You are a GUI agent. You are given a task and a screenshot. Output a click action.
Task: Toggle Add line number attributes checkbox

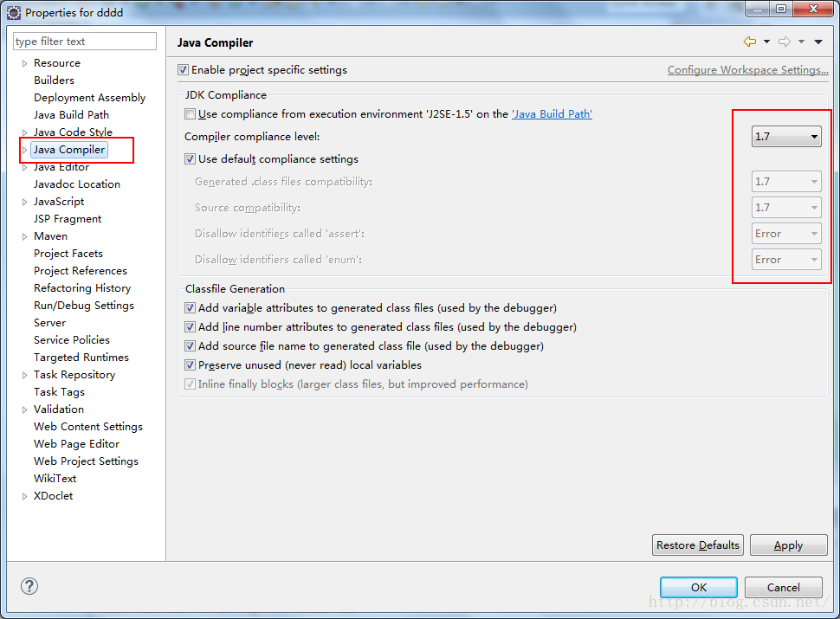pos(190,326)
